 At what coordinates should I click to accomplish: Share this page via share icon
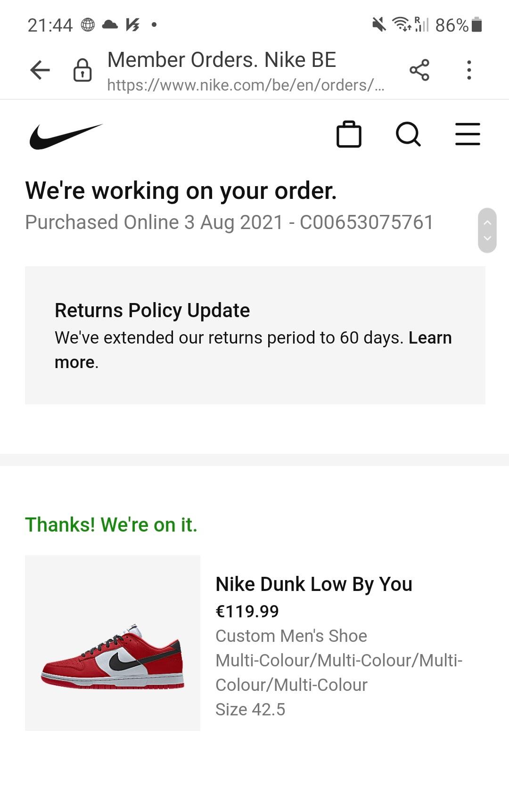419,70
